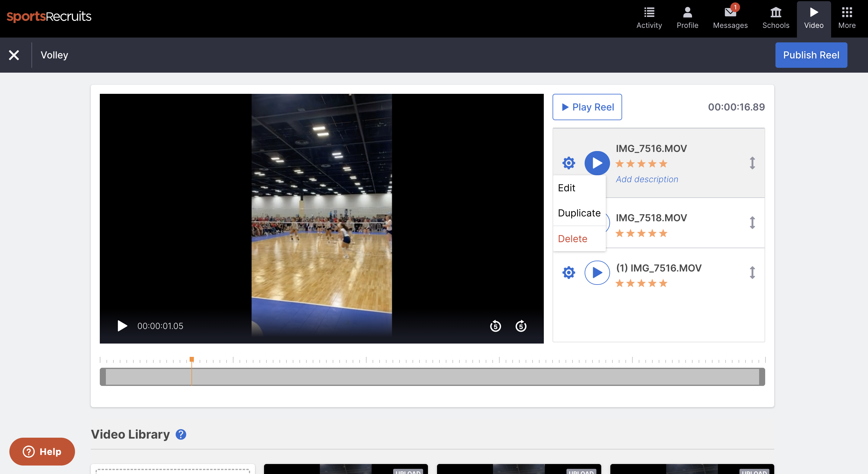Select Delete in the clip menu

coord(572,239)
